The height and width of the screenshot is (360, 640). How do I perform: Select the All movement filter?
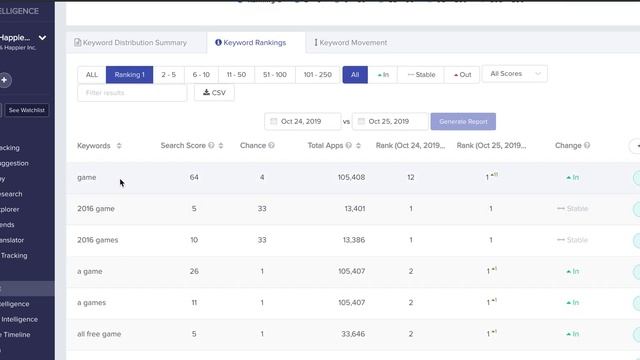(x=355, y=75)
